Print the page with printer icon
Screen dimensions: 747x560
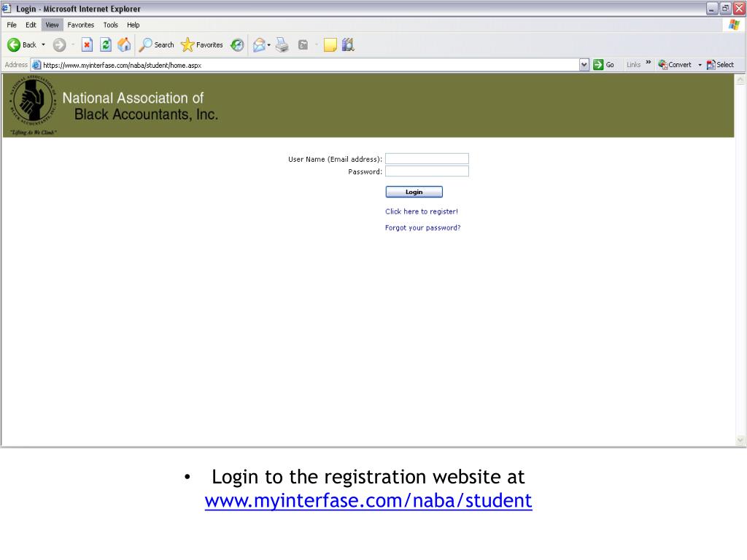tap(282, 44)
